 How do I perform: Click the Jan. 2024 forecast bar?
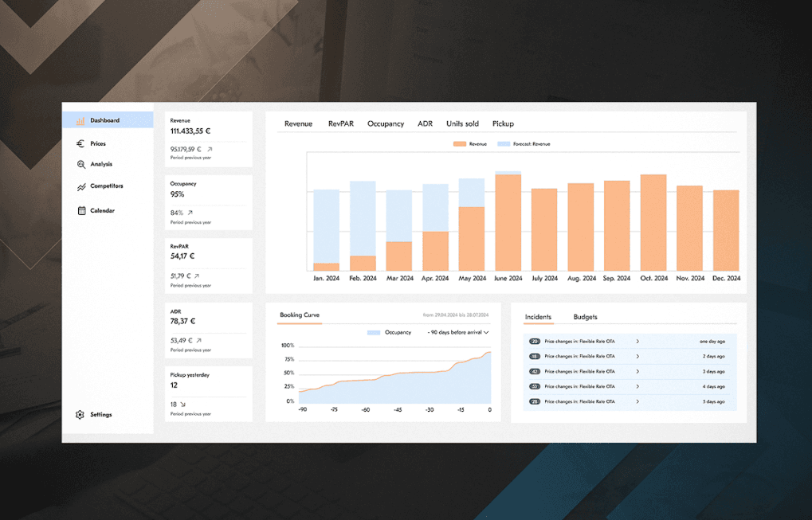(x=326, y=226)
